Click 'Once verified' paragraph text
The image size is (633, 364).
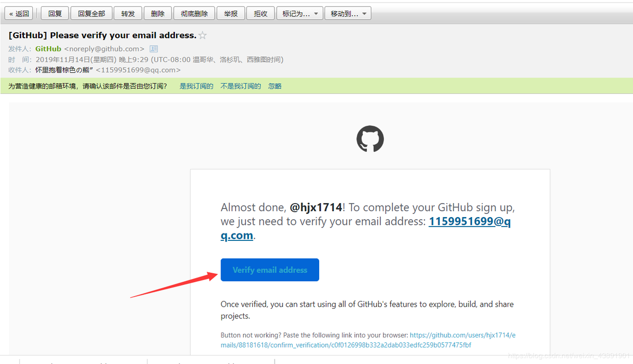pyautogui.click(x=367, y=310)
